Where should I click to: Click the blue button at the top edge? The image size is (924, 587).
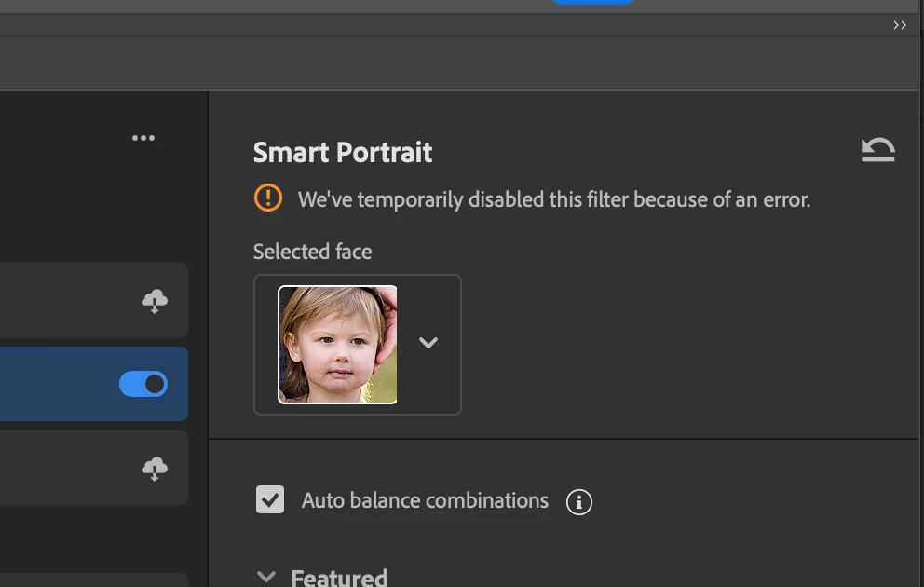(x=593, y=3)
